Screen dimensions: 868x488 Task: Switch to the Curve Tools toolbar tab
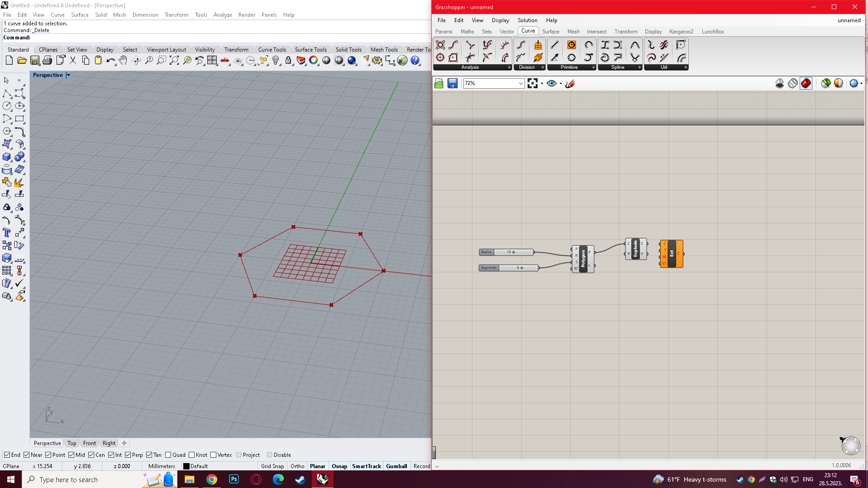[272, 50]
